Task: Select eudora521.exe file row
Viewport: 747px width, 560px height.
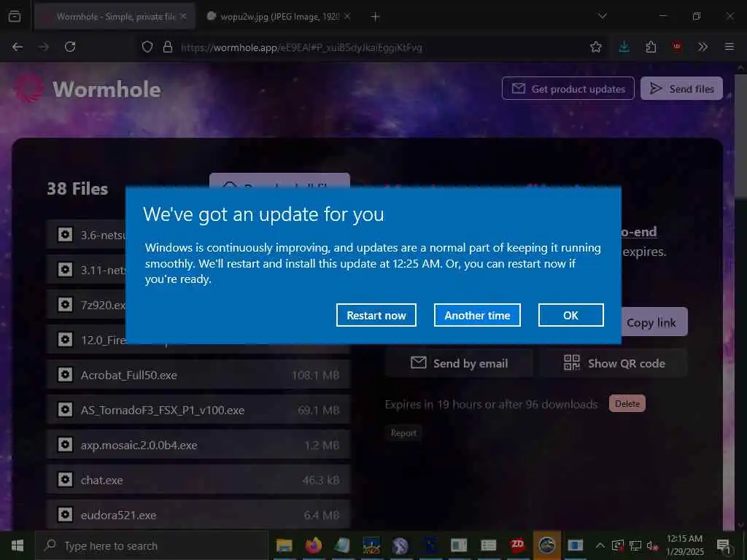Action: pos(198,515)
